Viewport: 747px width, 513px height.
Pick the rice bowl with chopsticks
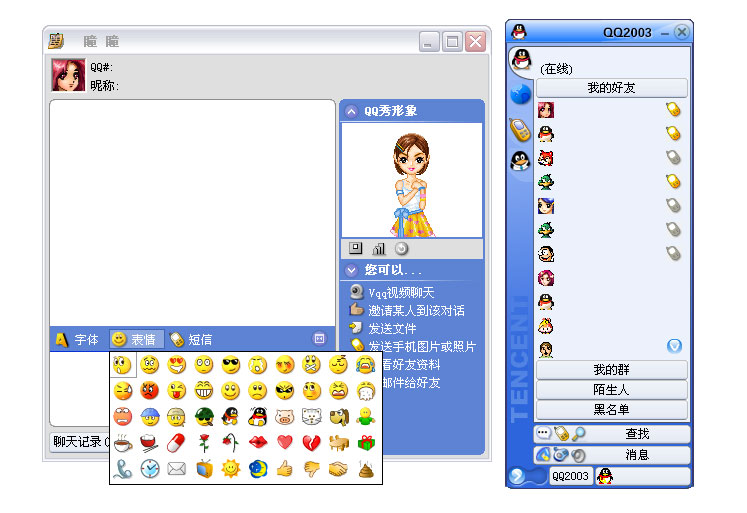coord(150,443)
